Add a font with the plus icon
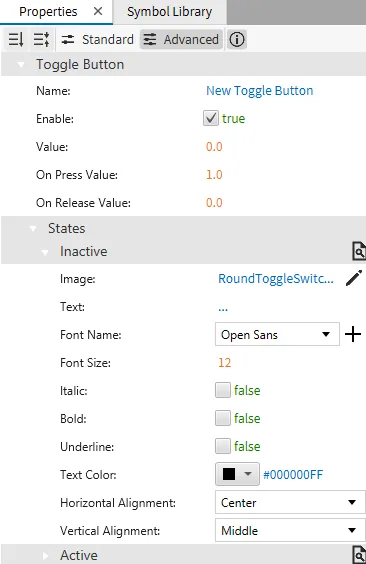366x564 pixels. tap(353, 334)
